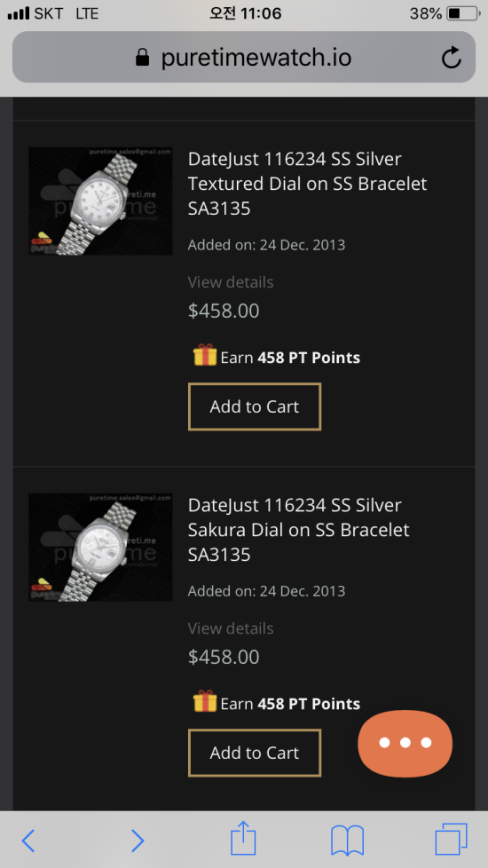Tap gift icon on Textured Dial item

coord(205,355)
